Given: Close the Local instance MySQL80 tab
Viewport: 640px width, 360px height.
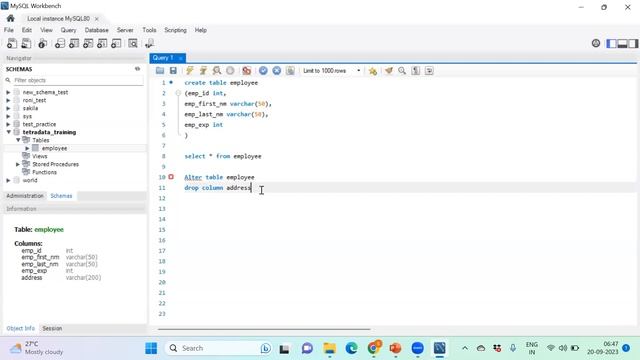Looking at the screenshot, I should [97, 19].
